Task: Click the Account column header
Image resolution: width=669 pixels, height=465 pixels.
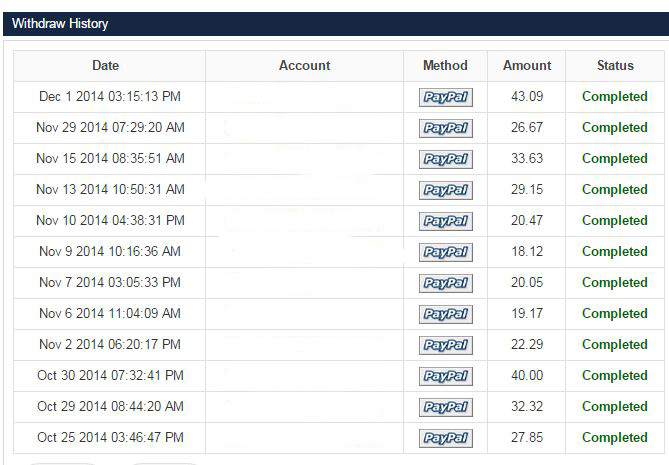Action: coord(304,65)
